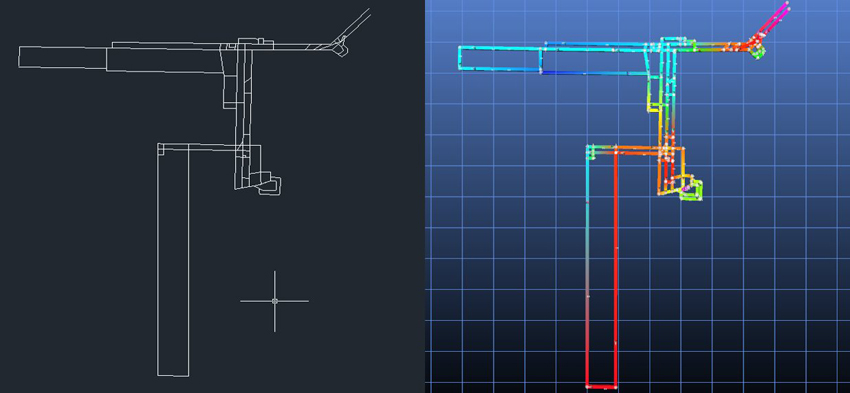Click the red bottom edge of the colored tall rectangle
This screenshot has width=850, height=393.
click(x=602, y=387)
